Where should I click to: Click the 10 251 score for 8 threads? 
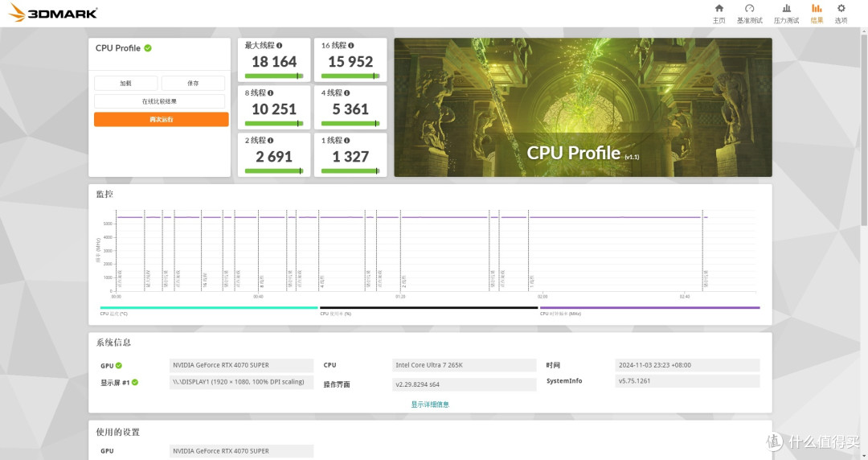point(274,109)
